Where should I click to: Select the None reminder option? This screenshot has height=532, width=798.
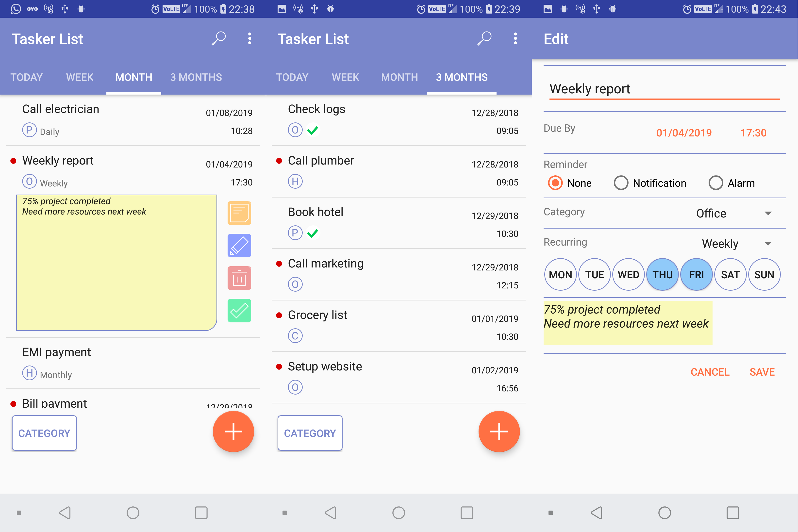[570, 183]
